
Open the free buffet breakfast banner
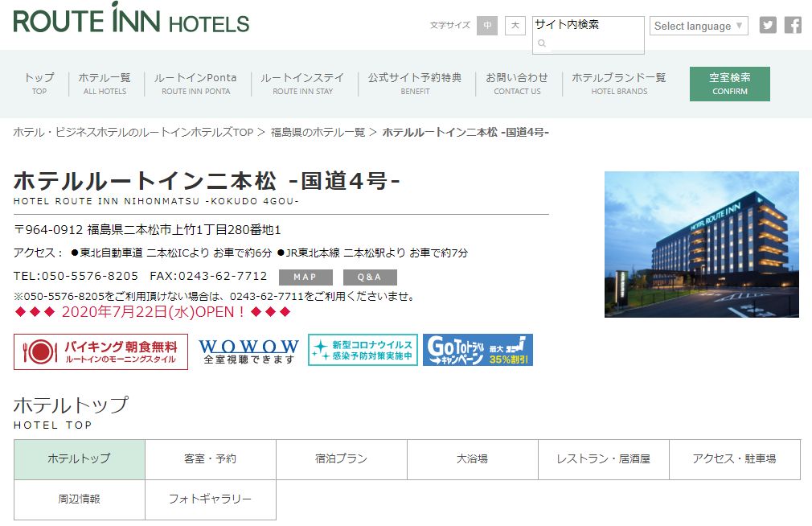(x=100, y=352)
